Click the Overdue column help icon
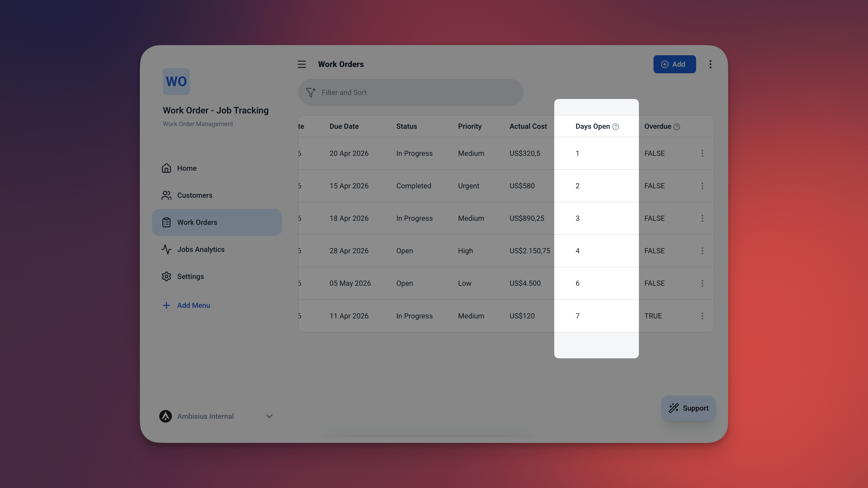868x488 pixels. [677, 127]
